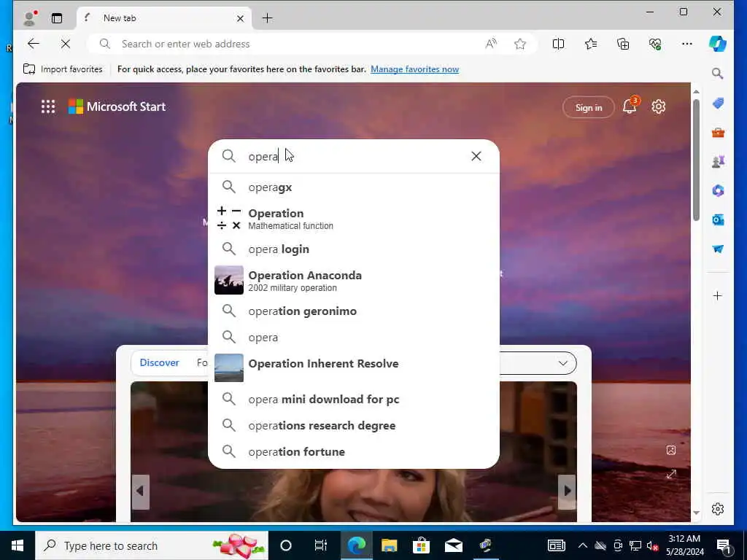This screenshot has height=560, width=747.
Task: Select Operation Anaconda suggestion
Action: point(354,281)
